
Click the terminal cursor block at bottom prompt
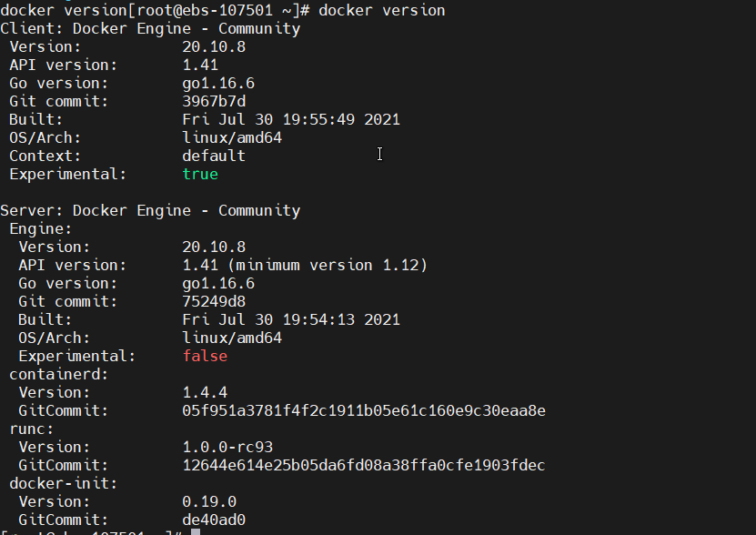[195, 531]
